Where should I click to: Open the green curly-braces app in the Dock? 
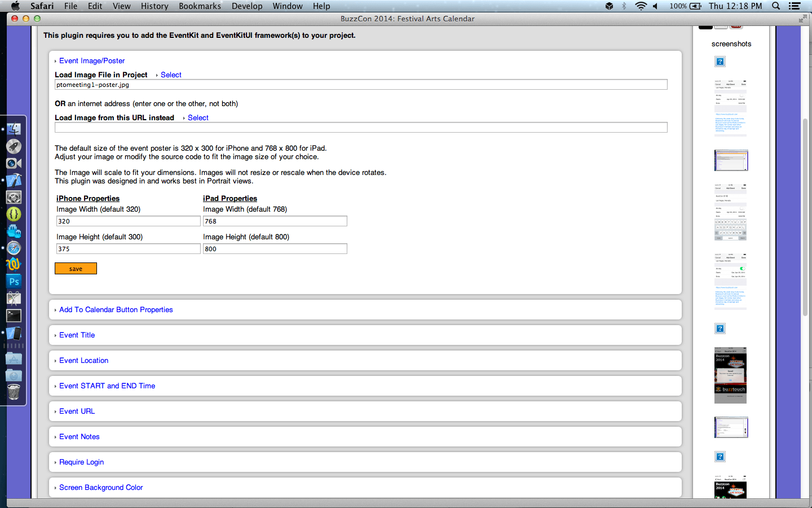pyautogui.click(x=14, y=214)
